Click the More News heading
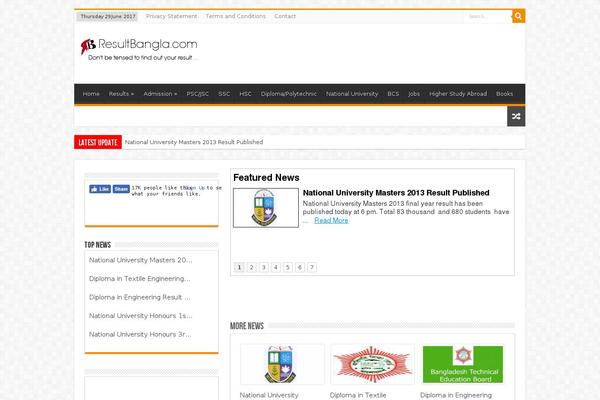 click(x=247, y=326)
